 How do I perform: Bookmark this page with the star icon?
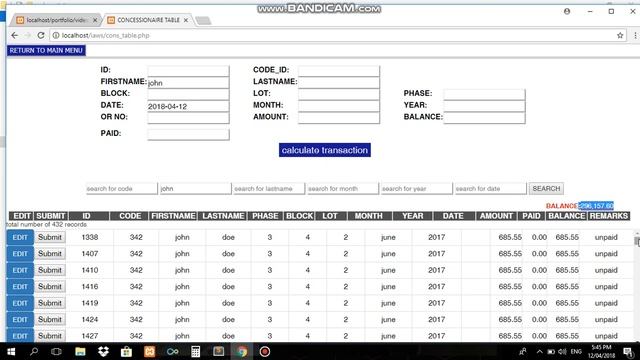pos(620,36)
